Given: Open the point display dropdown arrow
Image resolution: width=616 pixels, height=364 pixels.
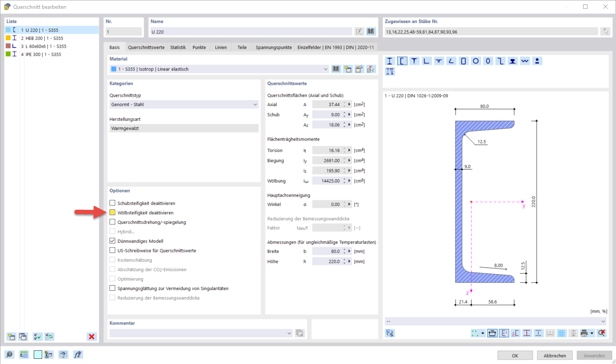Looking at the screenshot, I should point(483,333).
